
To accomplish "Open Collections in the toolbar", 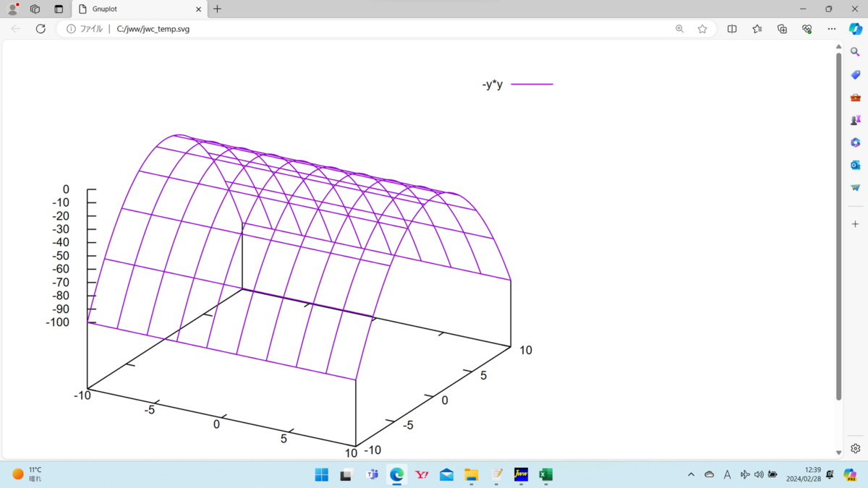I will point(781,29).
